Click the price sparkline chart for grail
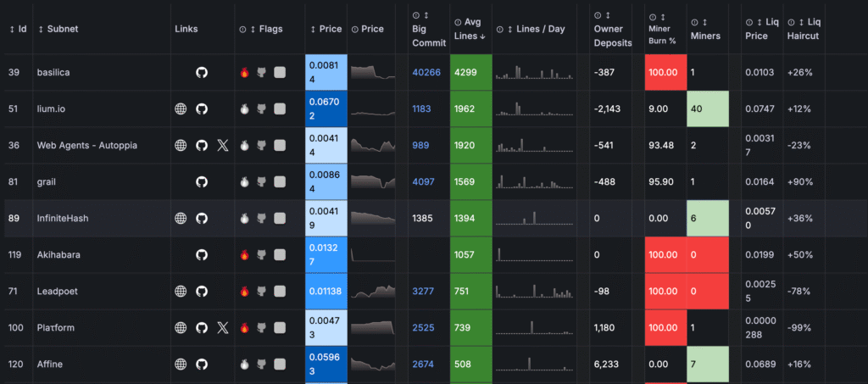Viewport: 868px width, 384px height. pyautogui.click(x=372, y=182)
